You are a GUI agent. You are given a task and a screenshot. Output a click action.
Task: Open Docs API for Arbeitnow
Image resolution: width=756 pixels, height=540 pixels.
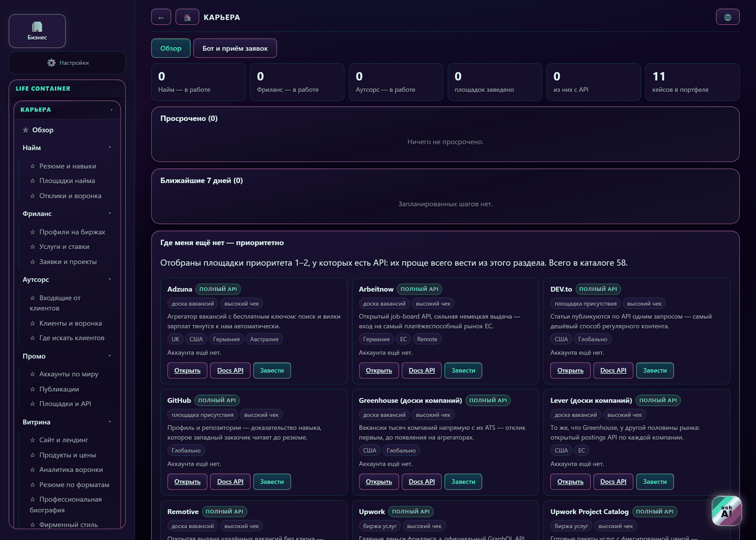coord(421,371)
